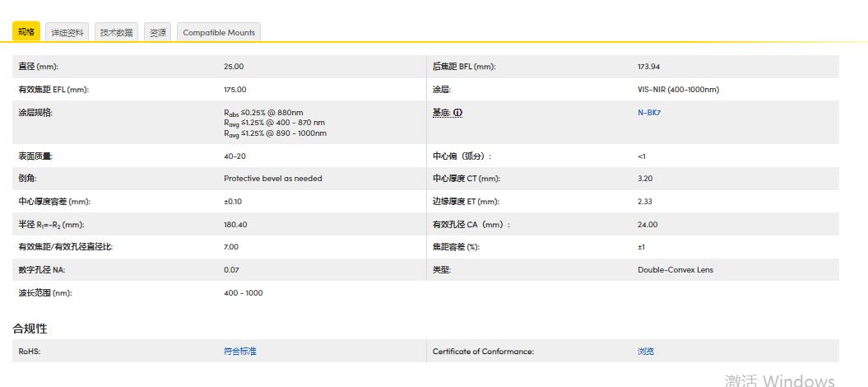Click the RoHS 符合标准 link

[239, 352]
